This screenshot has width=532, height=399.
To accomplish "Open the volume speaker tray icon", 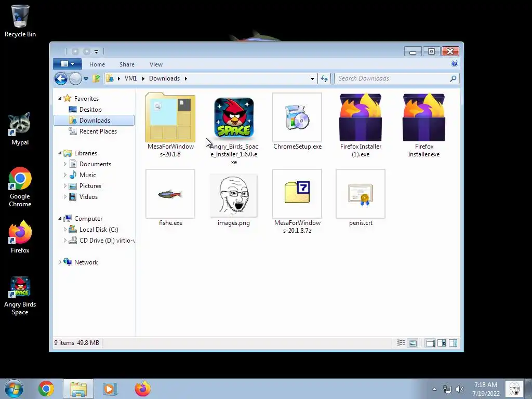I will pos(460,389).
